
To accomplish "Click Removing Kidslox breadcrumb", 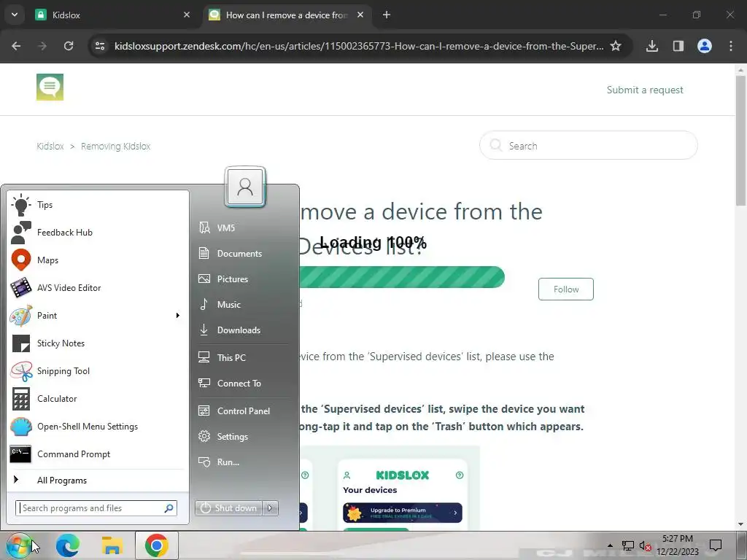I will [116, 146].
